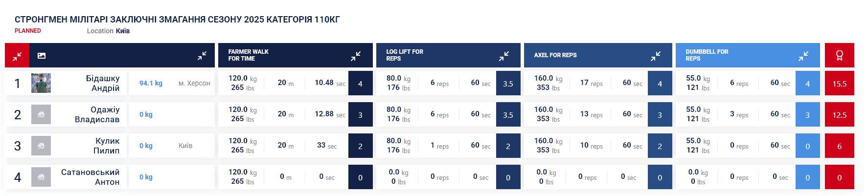
Task: Open Бідашку Андрій's profile photo
Action: tap(41, 83)
